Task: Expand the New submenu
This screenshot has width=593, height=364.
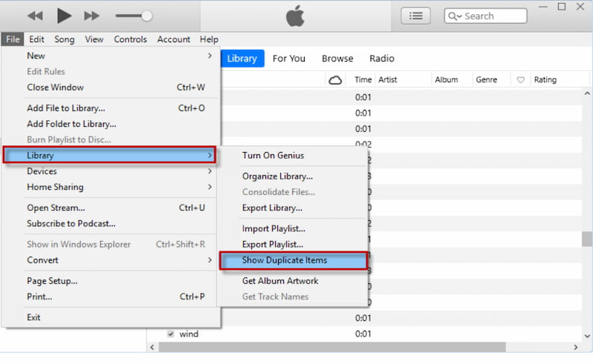Action: pyautogui.click(x=110, y=56)
